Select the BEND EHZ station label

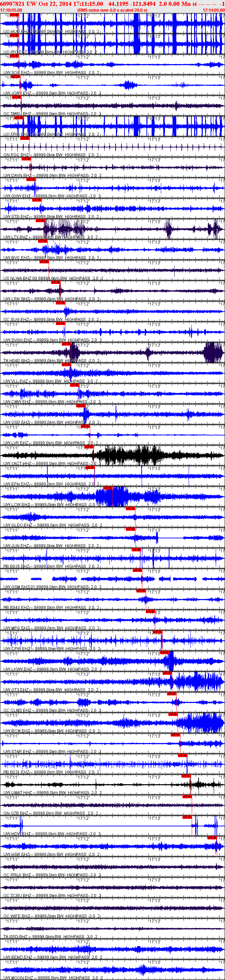(x=53, y=957)
